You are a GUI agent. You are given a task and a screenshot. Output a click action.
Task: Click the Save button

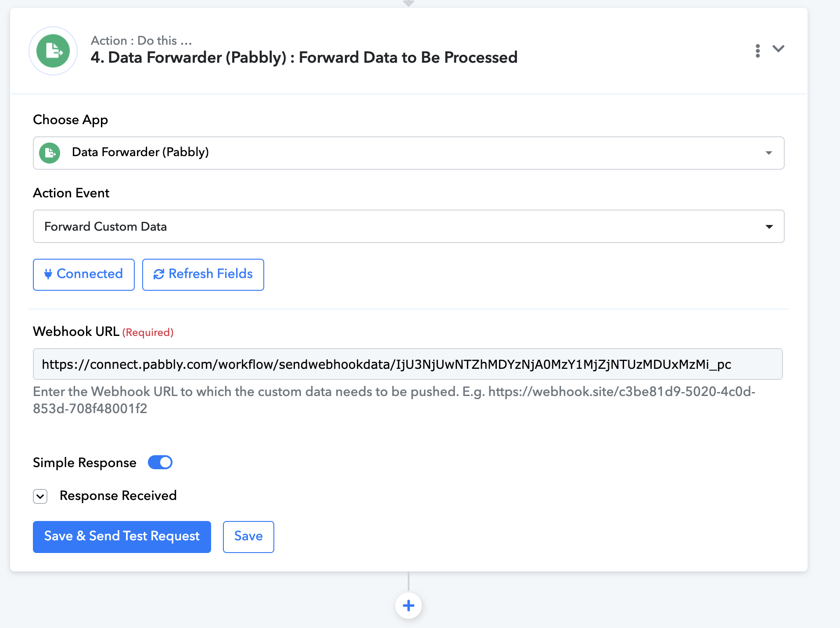click(248, 537)
